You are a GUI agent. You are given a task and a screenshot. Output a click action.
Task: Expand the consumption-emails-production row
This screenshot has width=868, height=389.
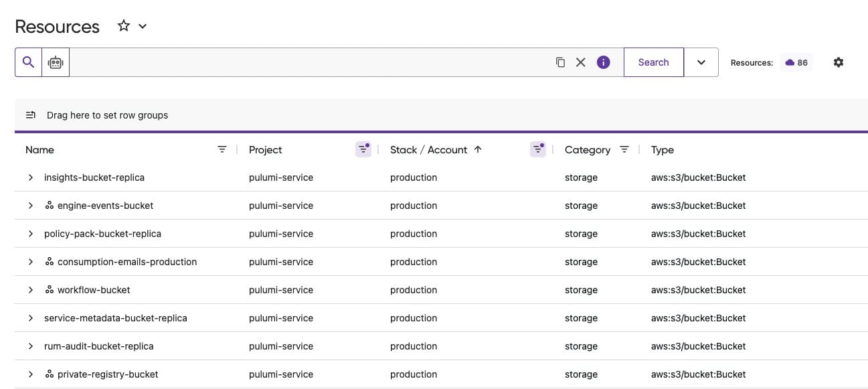[x=31, y=262]
